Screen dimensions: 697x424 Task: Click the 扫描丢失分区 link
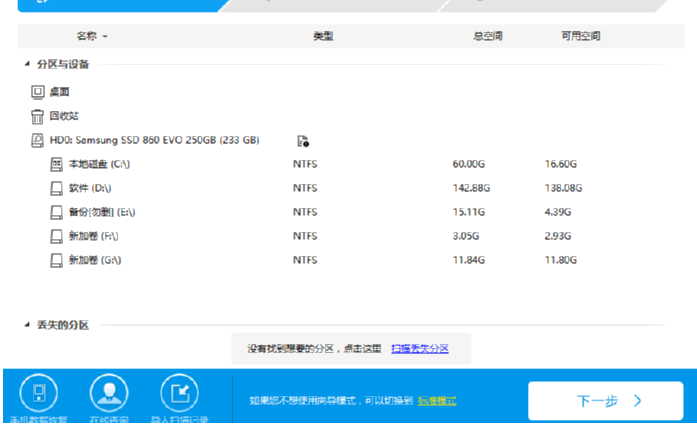[420, 349]
